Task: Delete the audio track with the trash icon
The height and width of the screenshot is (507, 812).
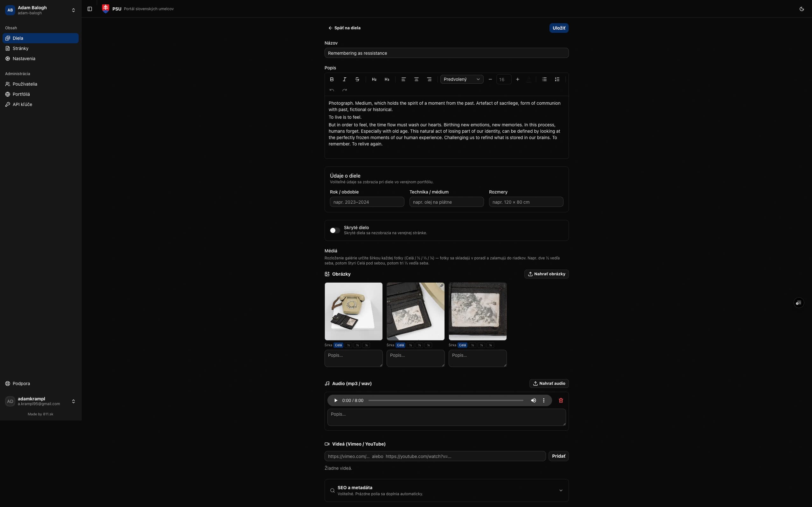Action: (x=561, y=400)
